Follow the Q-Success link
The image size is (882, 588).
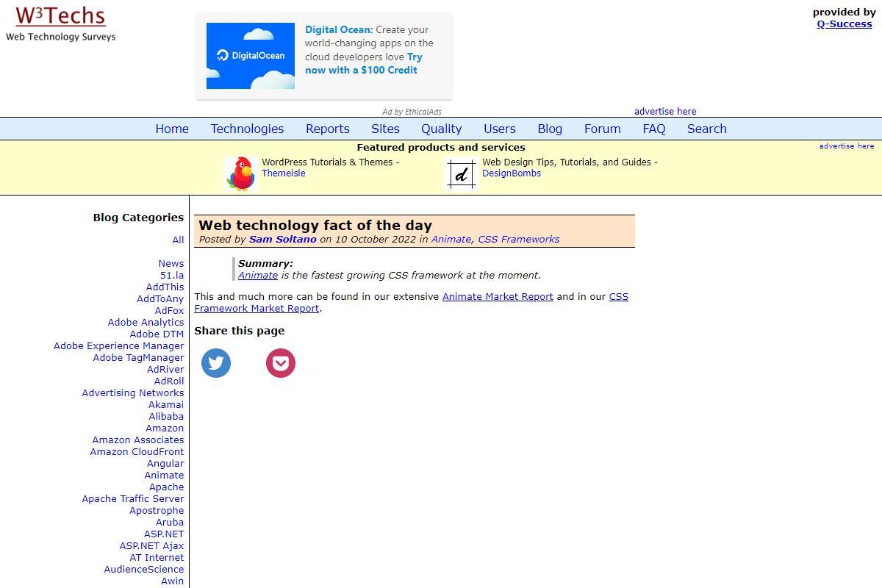point(845,24)
